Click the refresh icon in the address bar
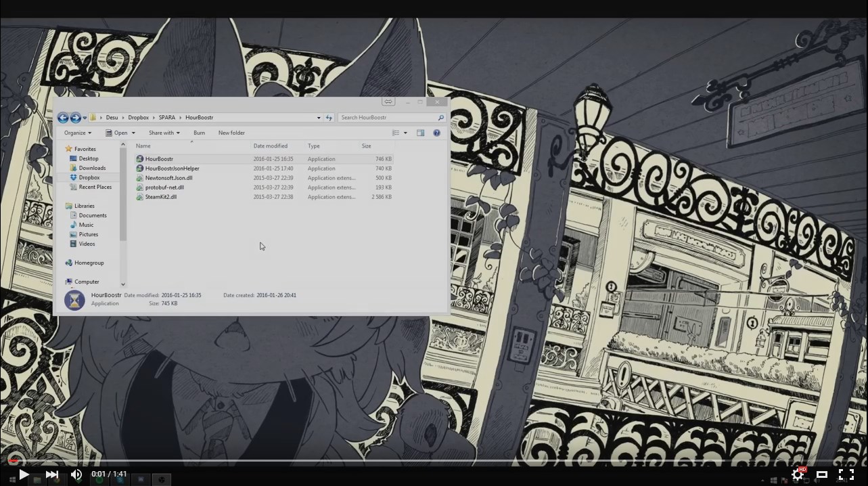868x486 pixels. click(x=329, y=117)
